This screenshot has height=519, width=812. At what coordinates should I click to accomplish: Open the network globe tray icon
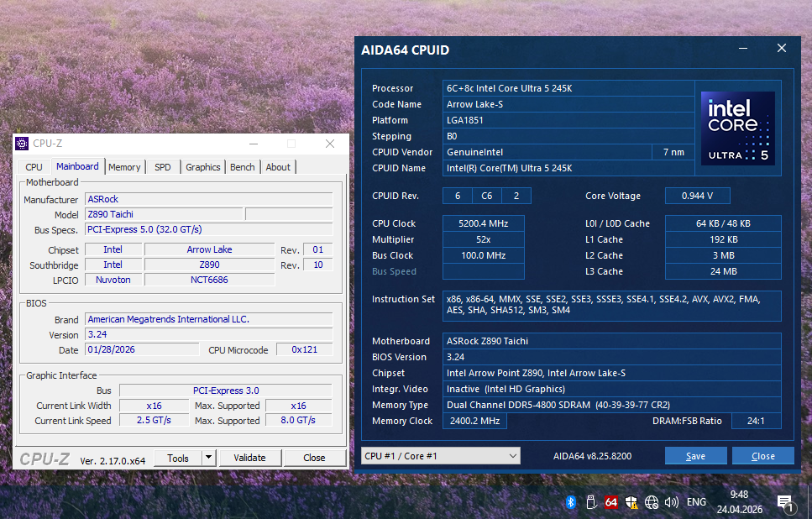[x=652, y=501]
